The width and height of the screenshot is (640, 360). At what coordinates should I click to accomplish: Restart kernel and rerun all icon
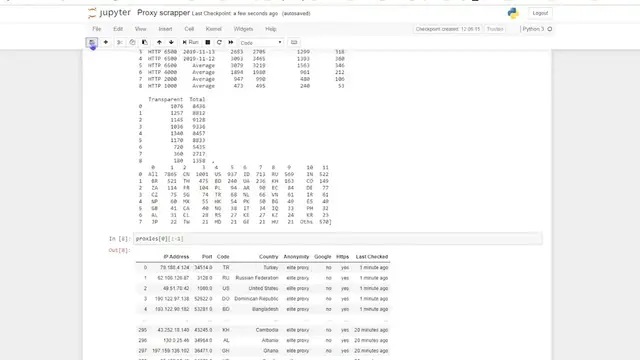231,42
